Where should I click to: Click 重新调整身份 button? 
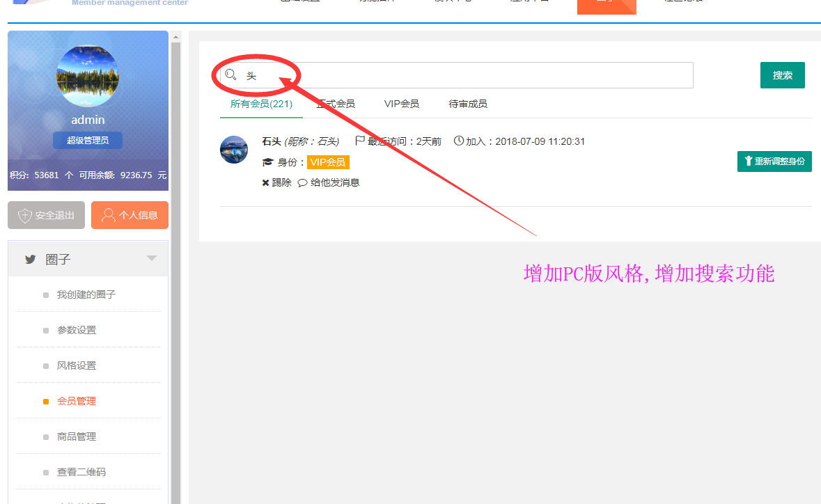tap(774, 162)
